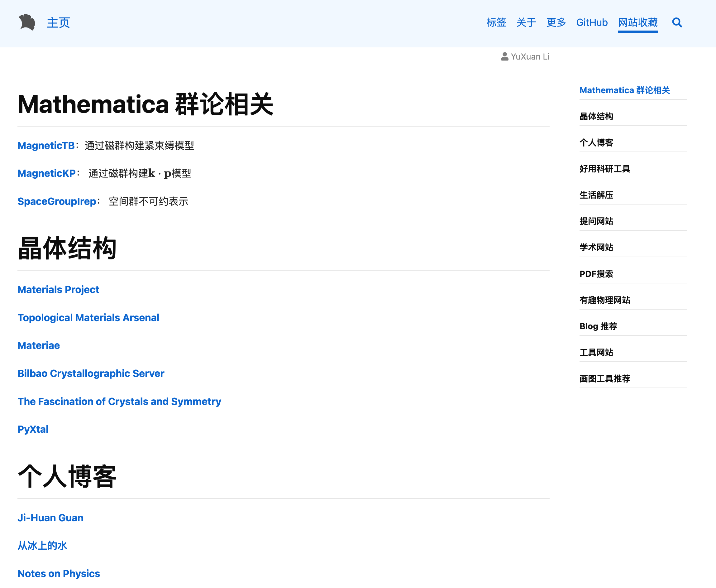Jump to Blog 推荐 in sidebar contents
This screenshot has height=588, width=716.
tap(598, 326)
